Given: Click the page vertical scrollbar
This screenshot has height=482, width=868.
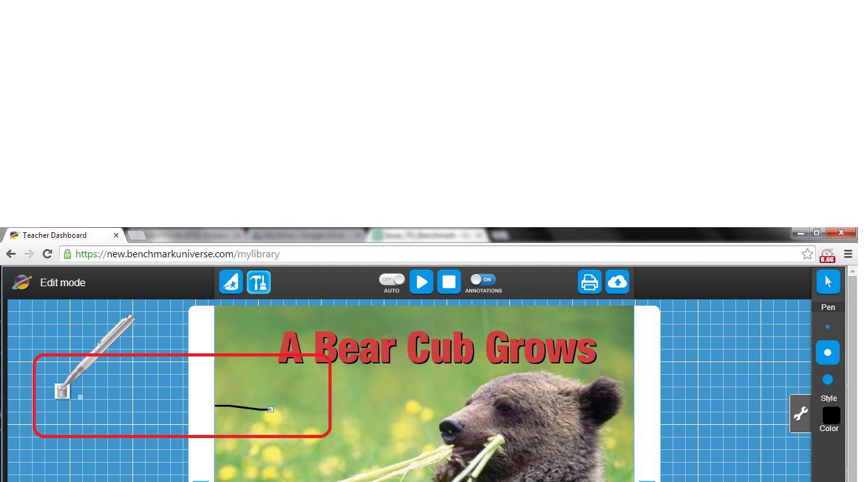Looking at the screenshot, I should 852,378.
